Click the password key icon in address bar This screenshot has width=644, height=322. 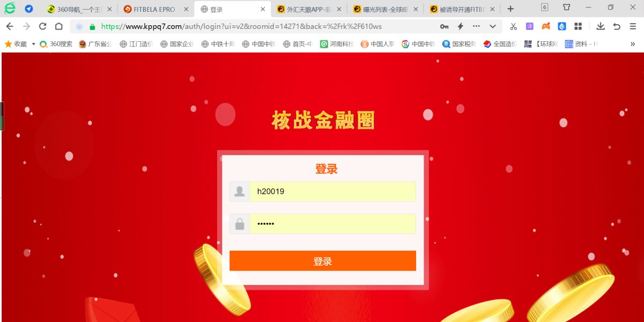[444, 26]
